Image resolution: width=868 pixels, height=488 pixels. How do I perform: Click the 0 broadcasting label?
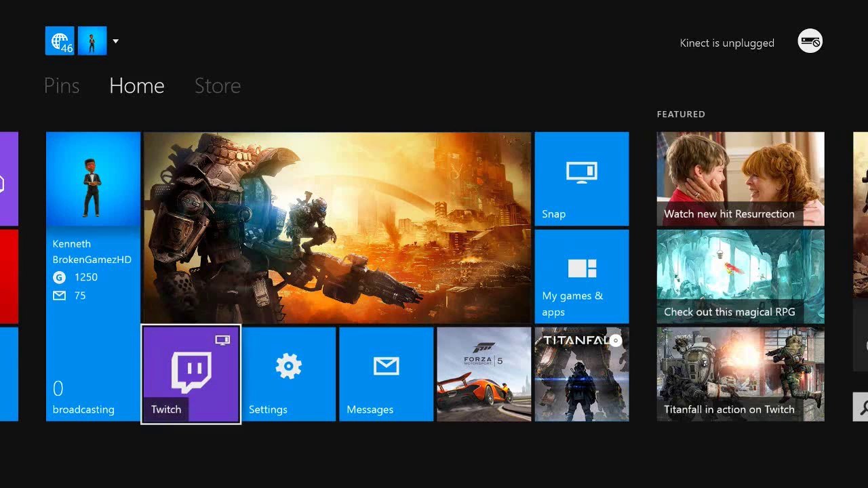83,397
